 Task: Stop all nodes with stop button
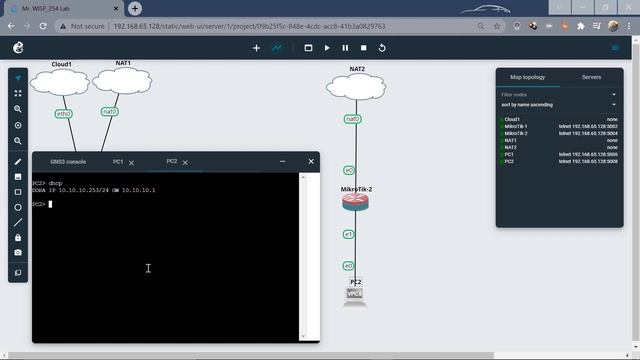364,48
